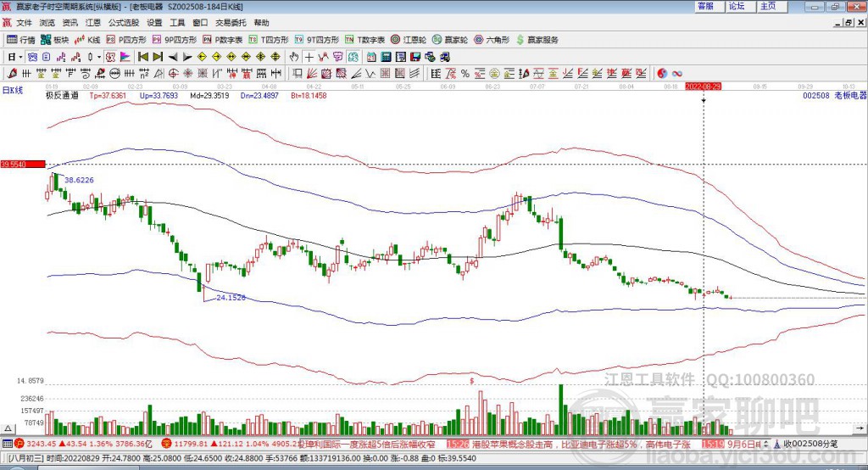Open the P四方形 tool
Screen dimensions: 868x470
(126, 40)
